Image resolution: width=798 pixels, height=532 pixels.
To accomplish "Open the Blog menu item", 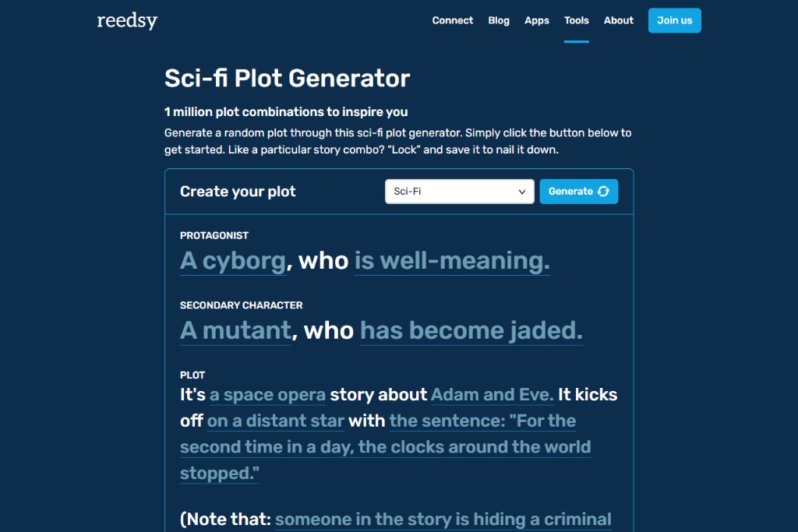I will (499, 20).
